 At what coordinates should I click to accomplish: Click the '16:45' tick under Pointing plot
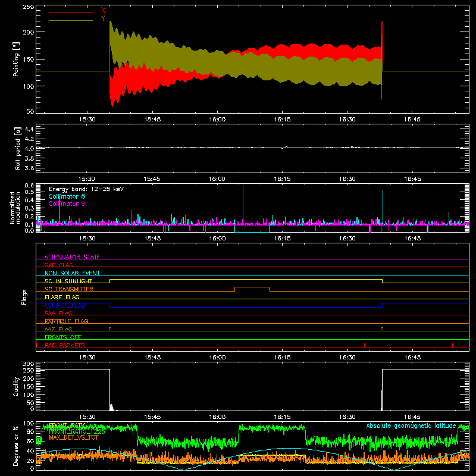pyautogui.click(x=412, y=120)
